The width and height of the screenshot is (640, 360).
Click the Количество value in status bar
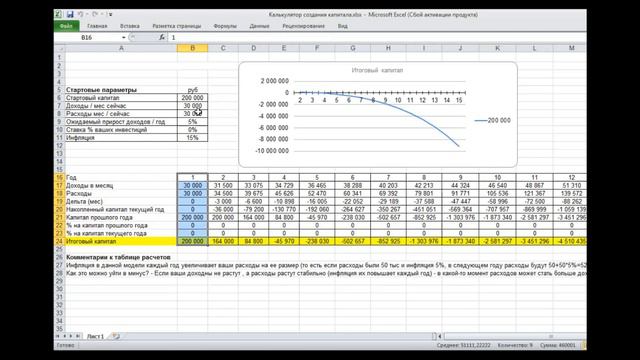515,345
